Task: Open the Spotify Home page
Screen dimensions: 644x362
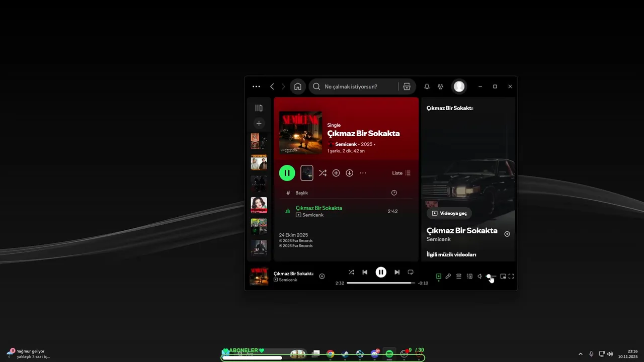Action: pos(298,86)
